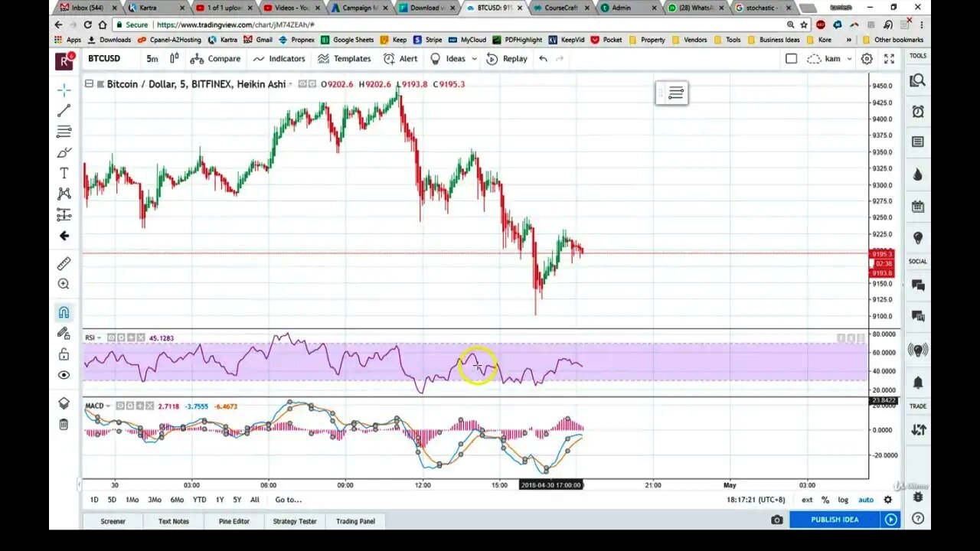Click PUBLISH IDEA button

pos(835,520)
